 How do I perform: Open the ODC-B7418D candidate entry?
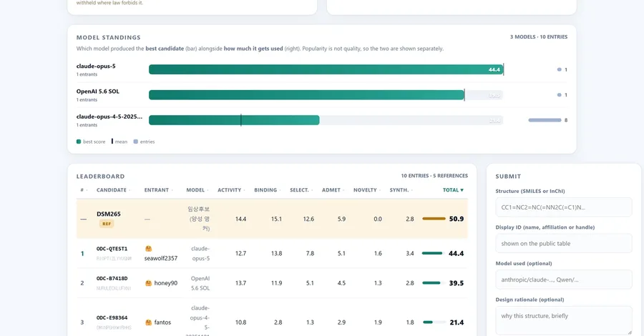(112, 278)
